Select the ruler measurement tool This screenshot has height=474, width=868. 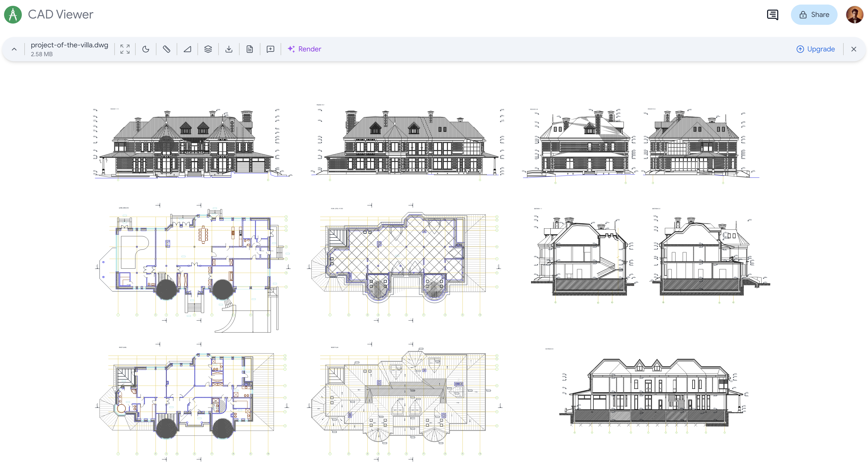tap(167, 49)
